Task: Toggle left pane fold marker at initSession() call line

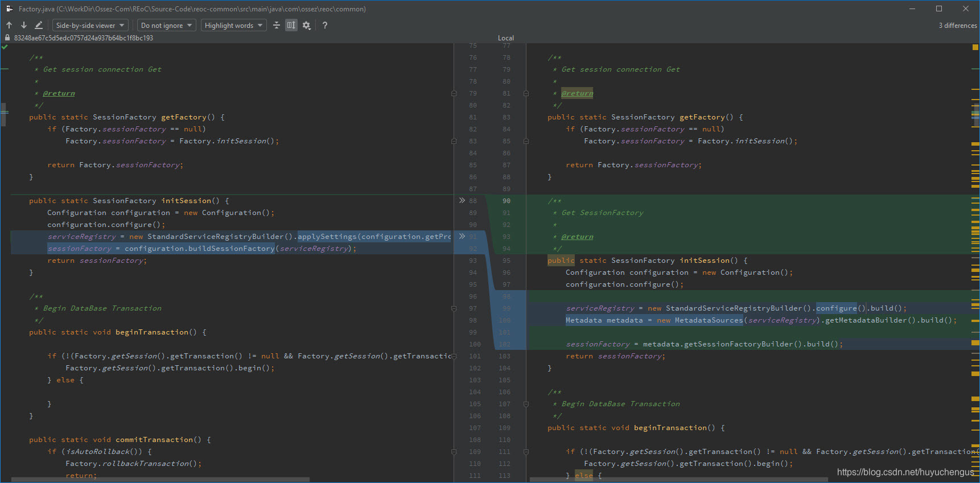Action: click(454, 141)
